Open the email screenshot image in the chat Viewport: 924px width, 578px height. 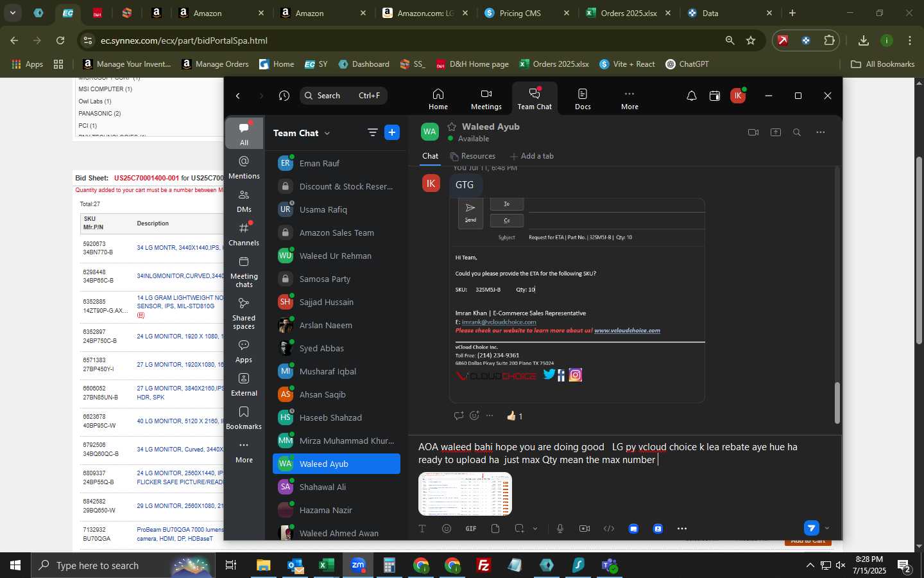point(577,301)
